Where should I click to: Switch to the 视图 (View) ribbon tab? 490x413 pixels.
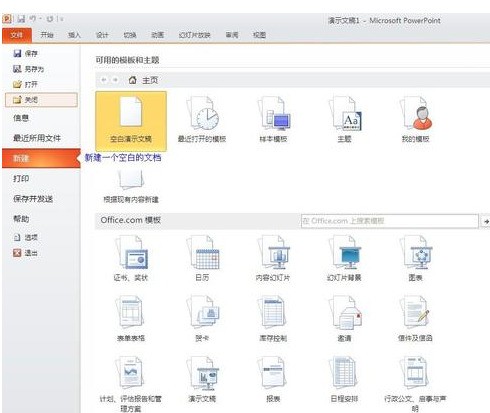tap(259, 35)
